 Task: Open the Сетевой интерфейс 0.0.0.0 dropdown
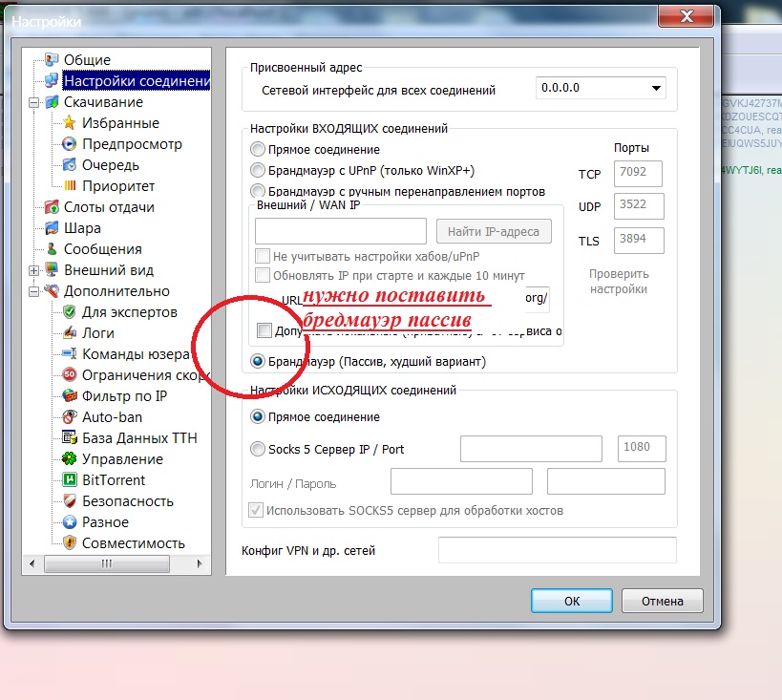pos(601,89)
